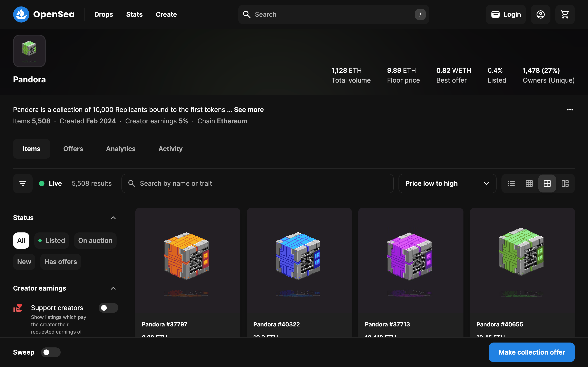Click Make collection offer button
The height and width of the screenshot is (367, 588).
[531, 352]
